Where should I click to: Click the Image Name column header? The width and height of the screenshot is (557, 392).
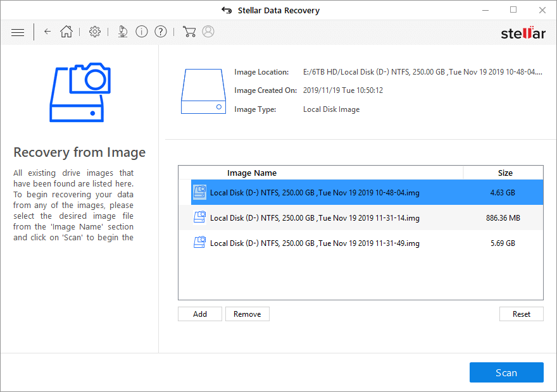click(x=252, y=173)
